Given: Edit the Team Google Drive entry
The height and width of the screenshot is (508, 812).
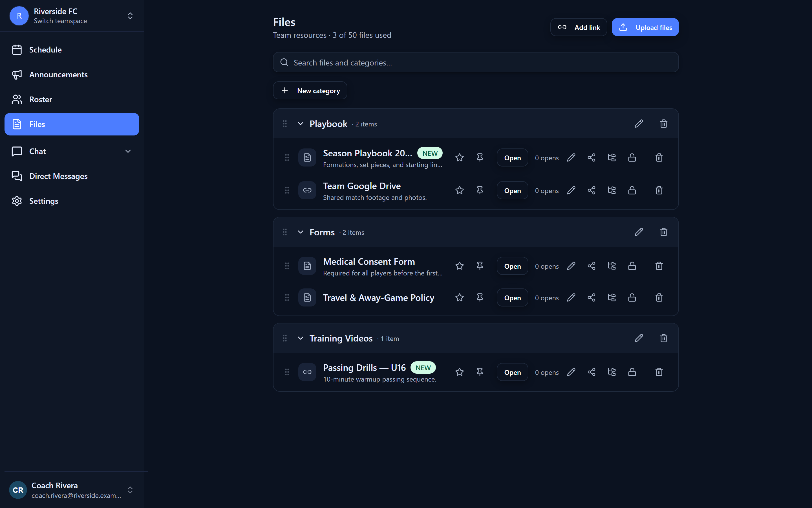Looking at the screenshot, I should click(x=571, y=190).
